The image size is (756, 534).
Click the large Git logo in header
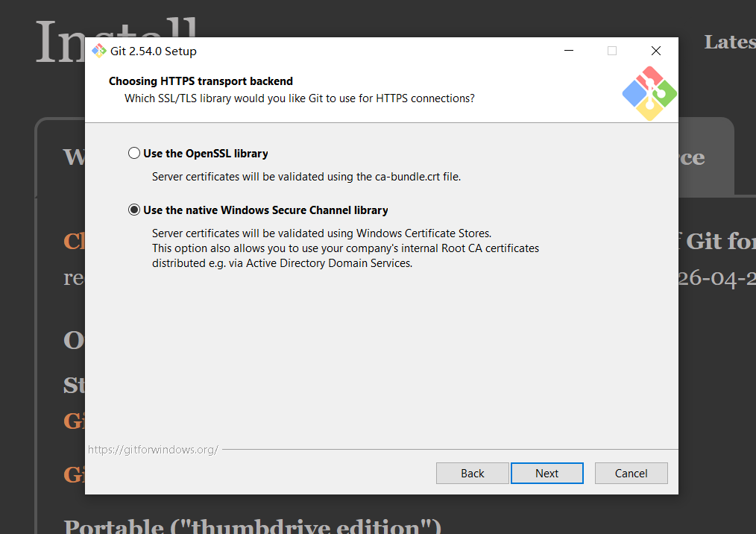(649, 93)
